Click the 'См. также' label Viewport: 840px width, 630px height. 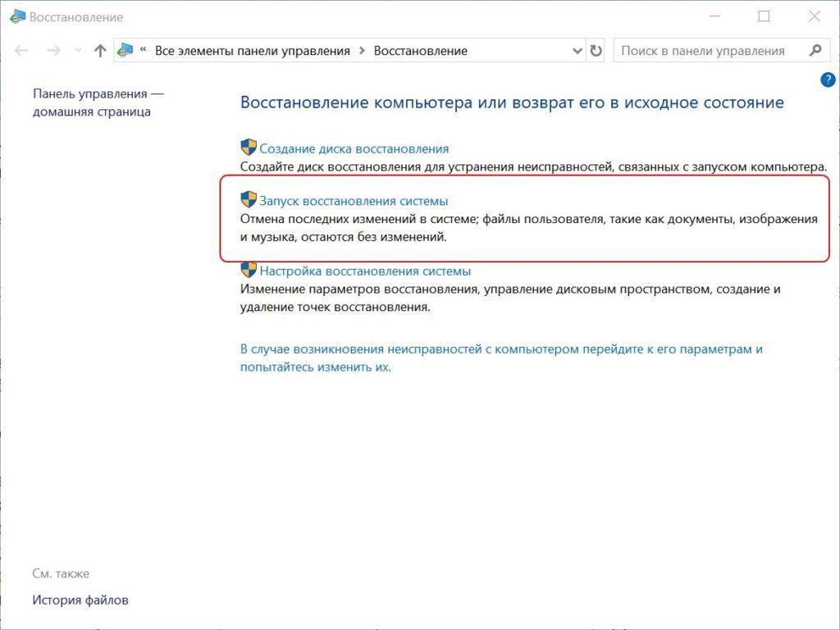click(x=61, y=573)
